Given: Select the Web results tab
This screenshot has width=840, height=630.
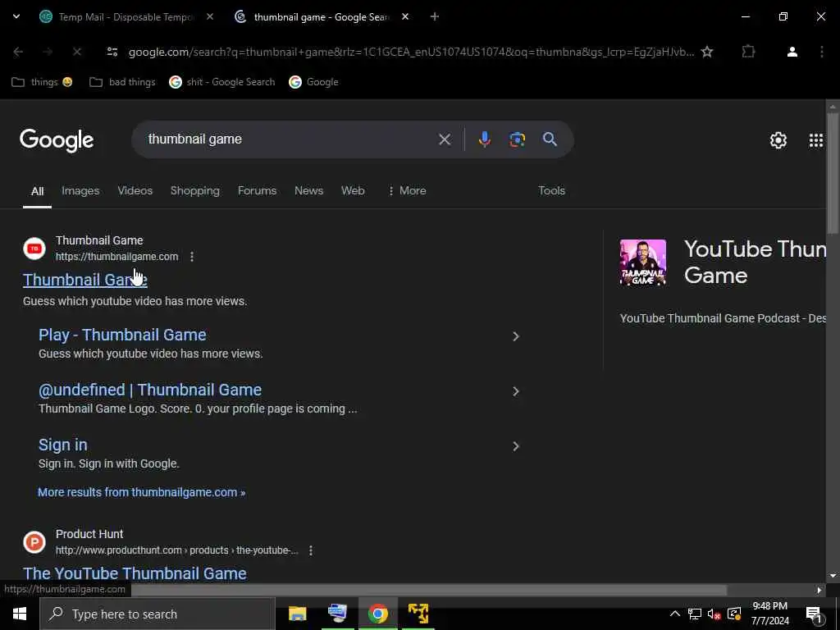Looking at the screenshot, I should 353,190.
